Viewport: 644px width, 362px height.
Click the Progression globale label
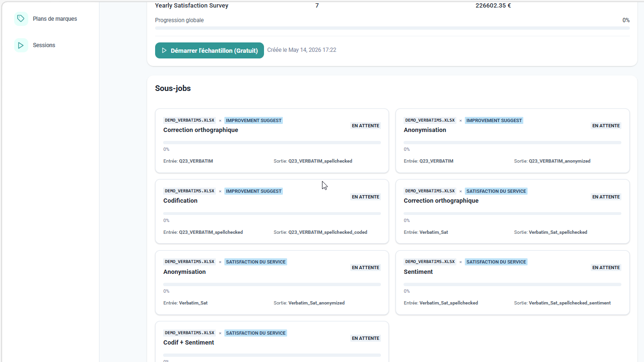click(x=179, y=20)
